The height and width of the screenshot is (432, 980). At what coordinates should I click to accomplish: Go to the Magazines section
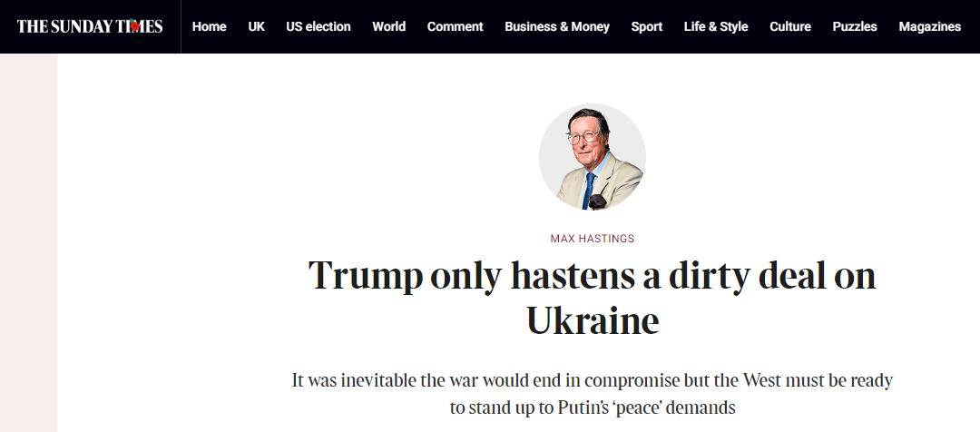929,26
